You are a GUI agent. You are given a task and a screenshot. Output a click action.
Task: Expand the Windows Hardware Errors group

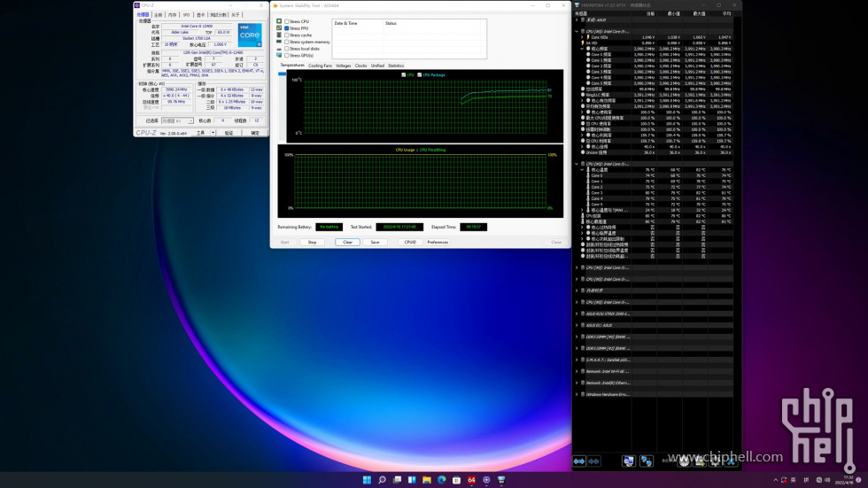[577, 394]
